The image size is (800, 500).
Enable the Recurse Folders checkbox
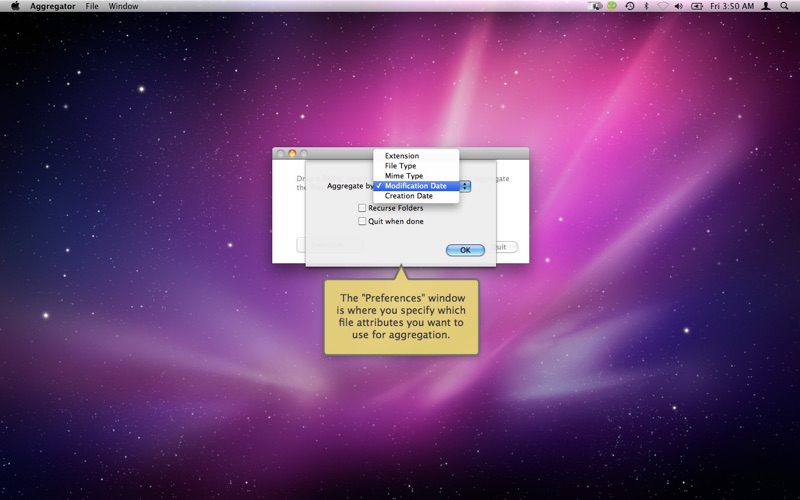362,208
